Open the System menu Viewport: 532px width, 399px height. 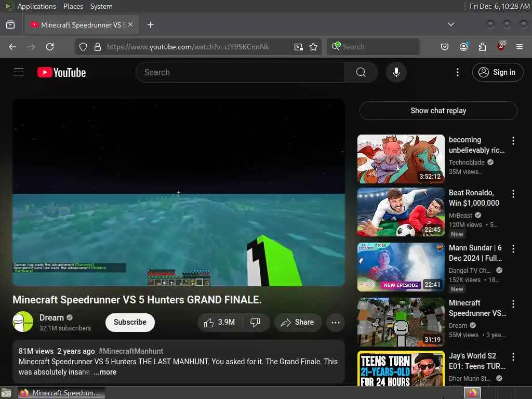click(x=101, y=6)
